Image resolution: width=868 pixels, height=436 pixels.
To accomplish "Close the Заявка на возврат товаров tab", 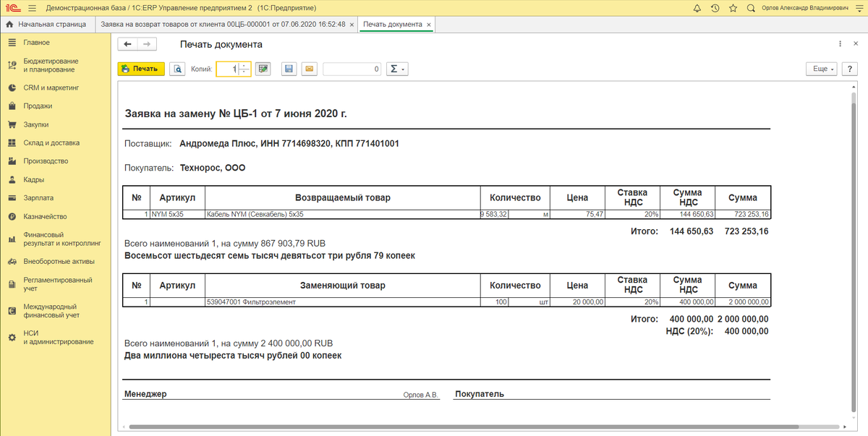I will [352, 25].
